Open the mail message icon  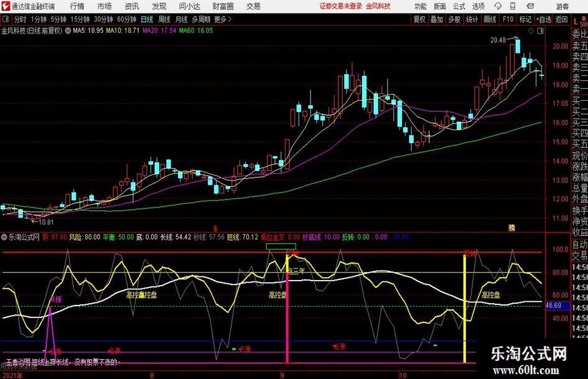[530, 6]
